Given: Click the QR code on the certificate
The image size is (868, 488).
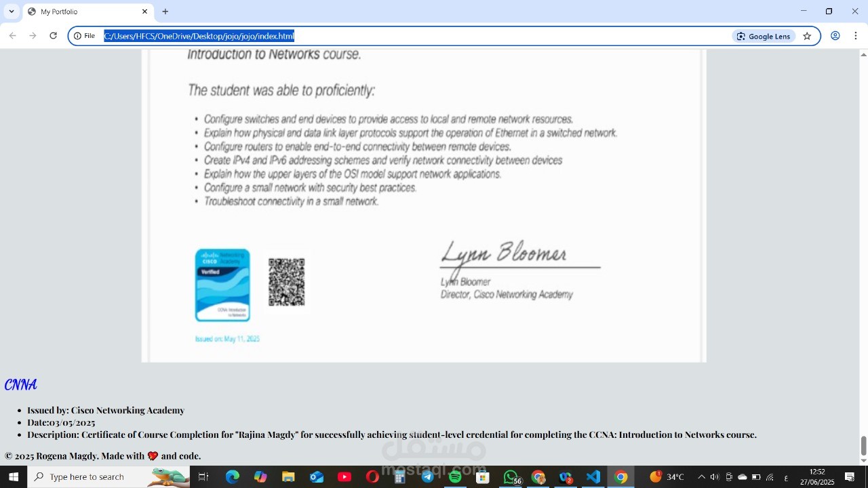Looking at the screenshot, I should pyautogui.click(x=286, y=282).
